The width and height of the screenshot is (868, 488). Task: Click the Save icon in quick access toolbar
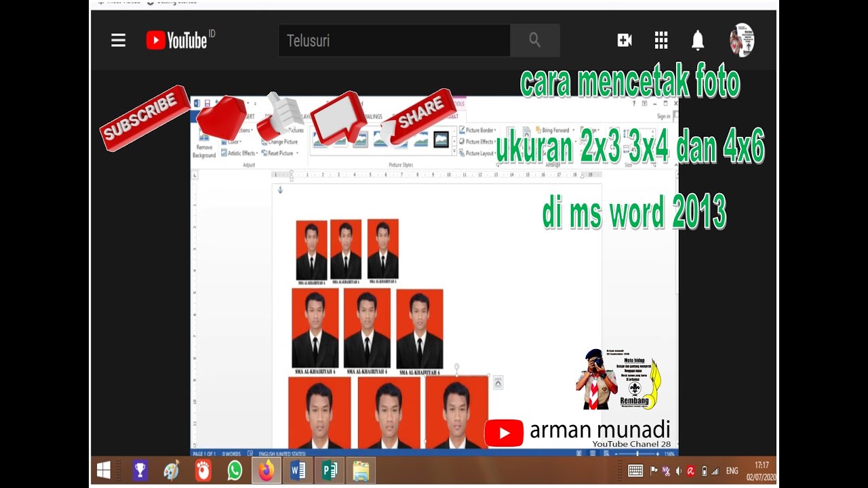207,103
